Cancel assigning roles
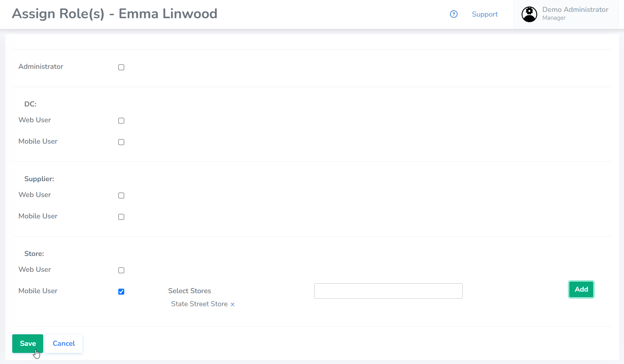The height and width of the screenshot is (364, 624). tap(64, 343)
